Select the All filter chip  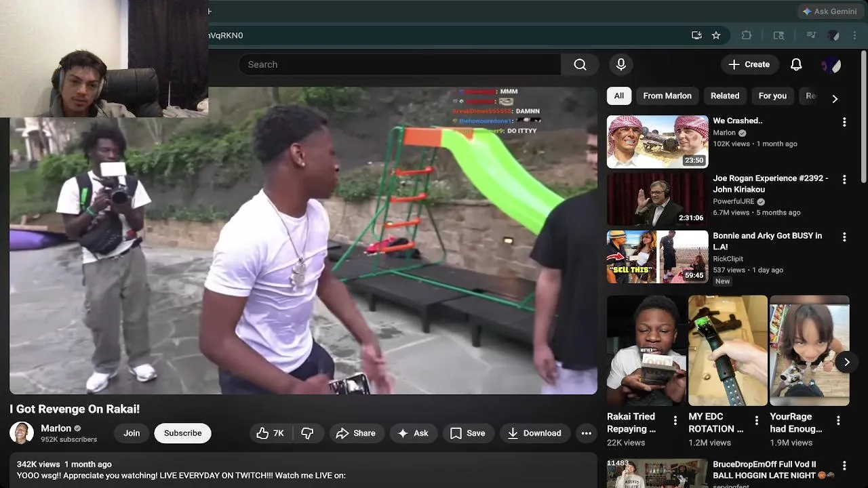click(x=619, y=96)
